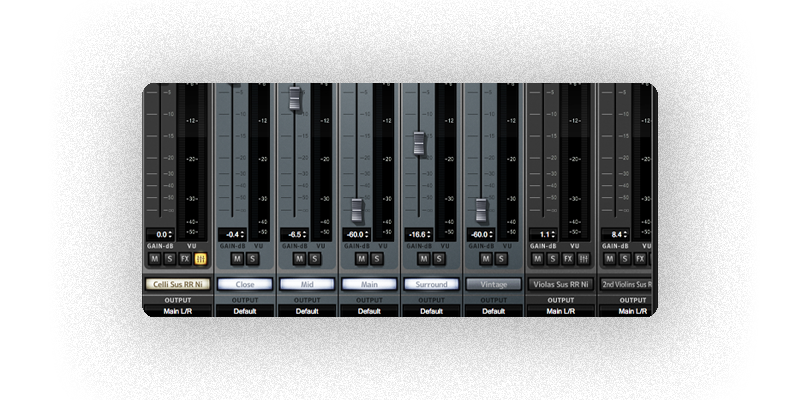Open output dropdown under Close channel
800x400 pixels.
click(x=245, y=311)
